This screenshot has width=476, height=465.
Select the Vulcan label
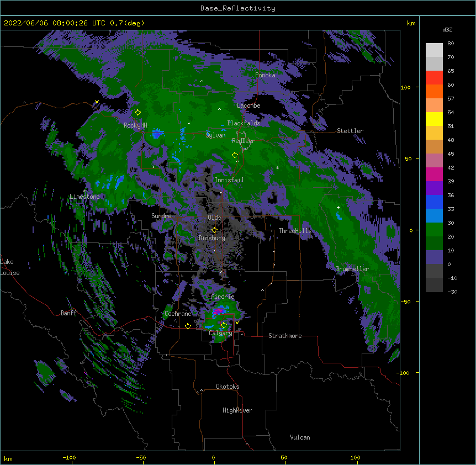300,437
